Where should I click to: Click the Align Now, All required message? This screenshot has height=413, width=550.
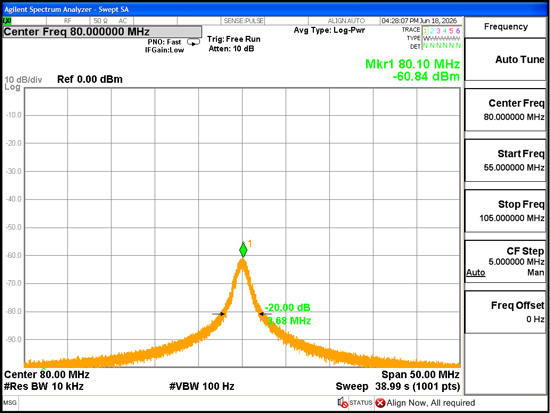(x=431, y=403)
